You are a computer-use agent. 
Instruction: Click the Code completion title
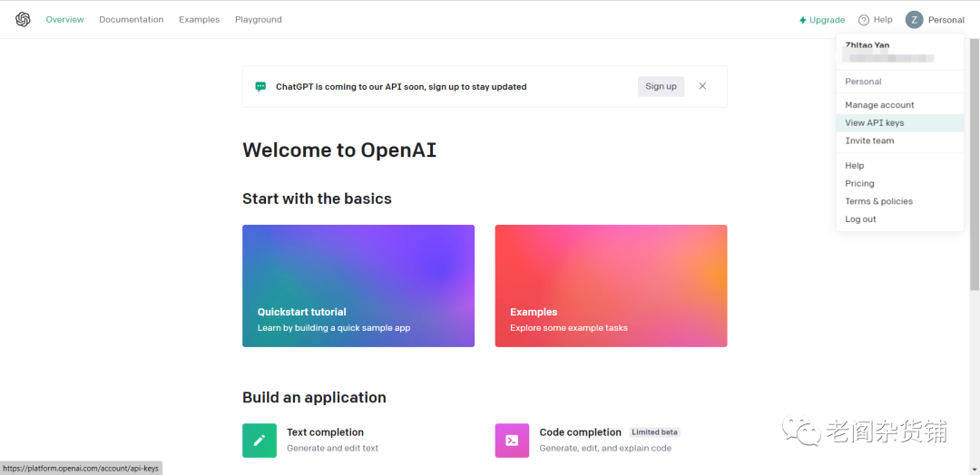click(580, 431)
